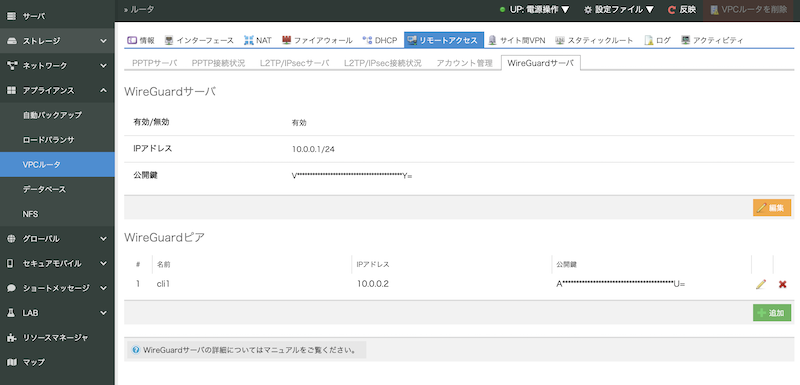Switch to PPTP接続状況 sub-tab
The image size is (800, 385).
[x=218, y=63]
